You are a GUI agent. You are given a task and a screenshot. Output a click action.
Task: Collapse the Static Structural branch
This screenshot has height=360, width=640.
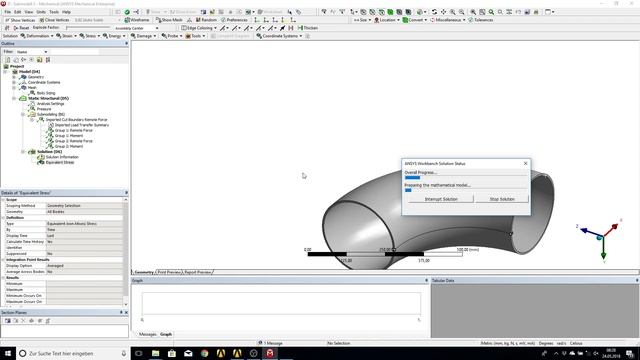14,98
